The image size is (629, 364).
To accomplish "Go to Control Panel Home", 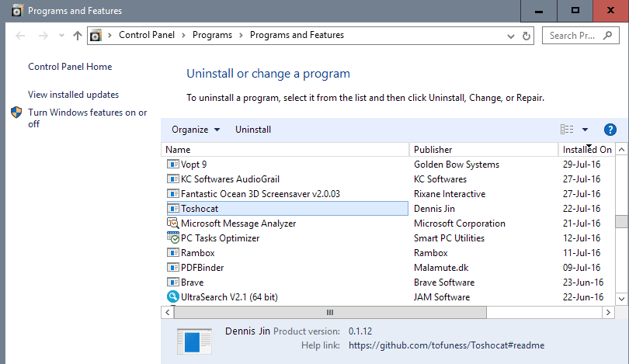I will 70,67.
